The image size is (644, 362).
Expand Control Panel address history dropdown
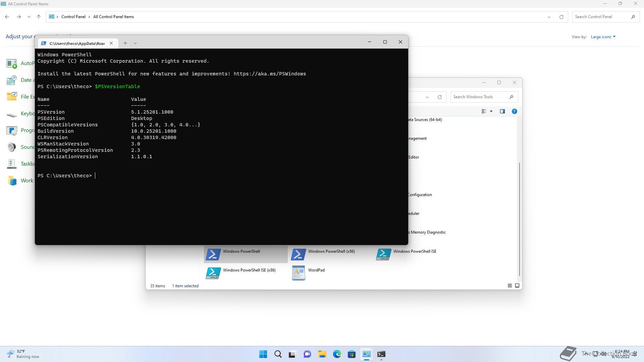pyautogui.click(x=549, y=17)
